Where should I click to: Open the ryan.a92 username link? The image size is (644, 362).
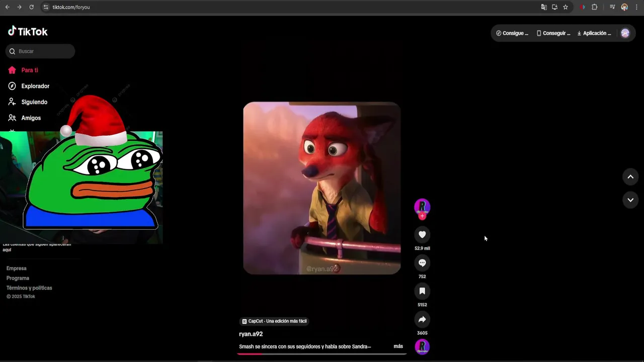point(251,334)
